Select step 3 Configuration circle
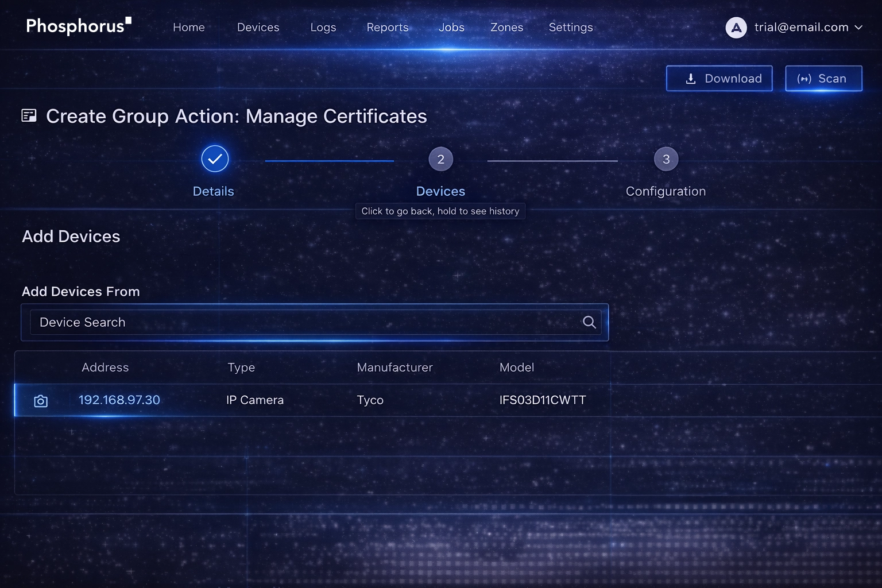 [x=666, y=158]
